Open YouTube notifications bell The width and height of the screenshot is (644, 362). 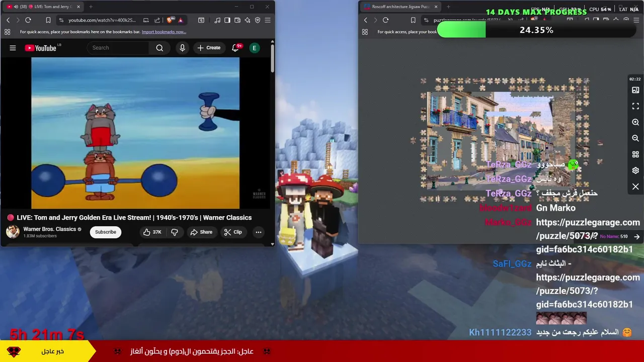point(235,48)
